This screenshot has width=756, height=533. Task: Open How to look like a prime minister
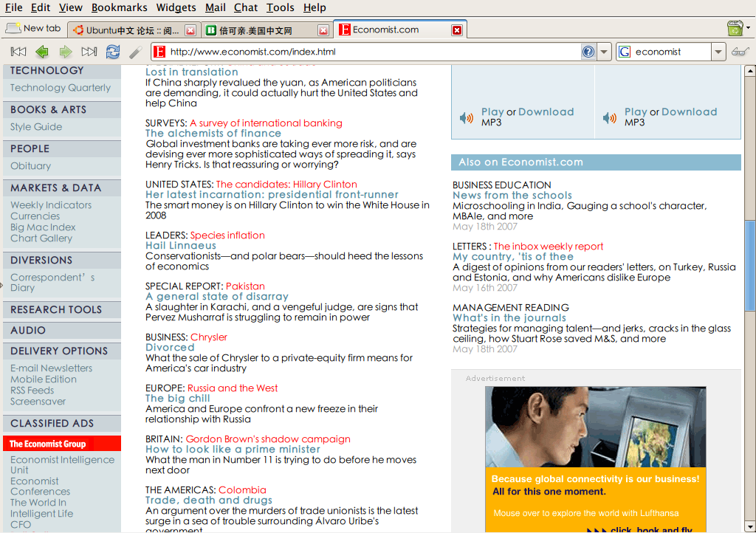(x=233, y=449)
